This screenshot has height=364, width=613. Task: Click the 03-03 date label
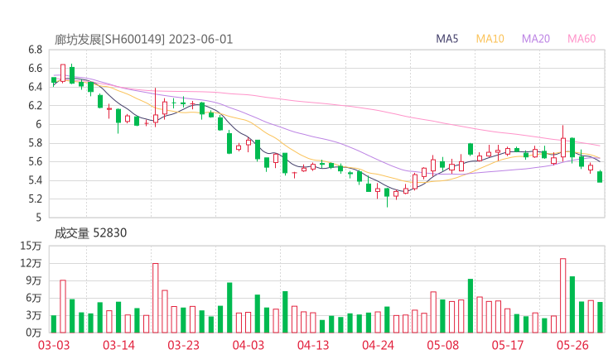(x=54, y=345)
